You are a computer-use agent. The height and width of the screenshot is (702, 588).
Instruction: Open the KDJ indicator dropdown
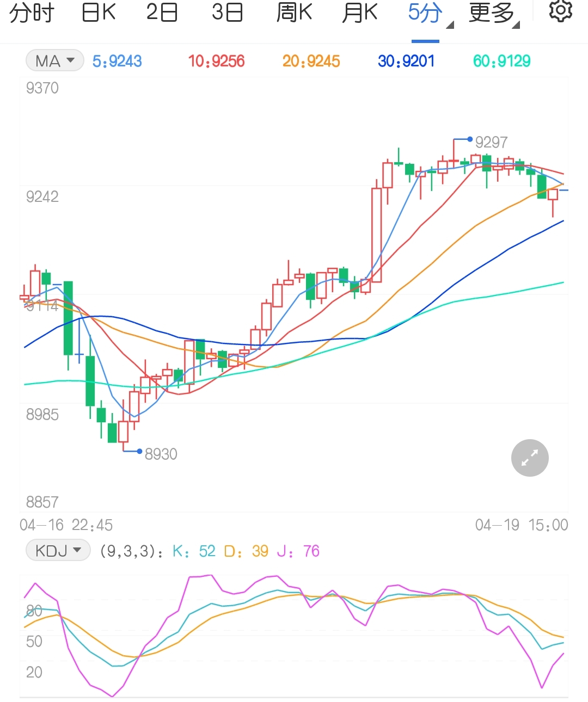pos(58,551)
